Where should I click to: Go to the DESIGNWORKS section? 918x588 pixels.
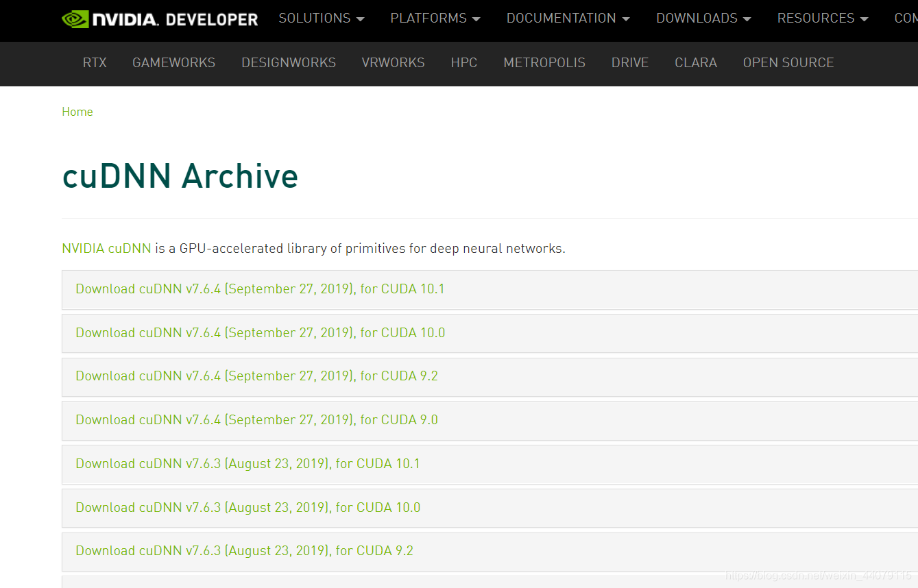tap(289, 62)
